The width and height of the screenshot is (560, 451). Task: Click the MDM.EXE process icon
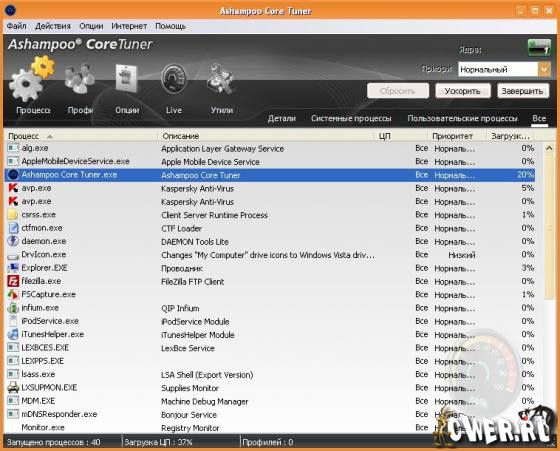(x=13, y=401)
